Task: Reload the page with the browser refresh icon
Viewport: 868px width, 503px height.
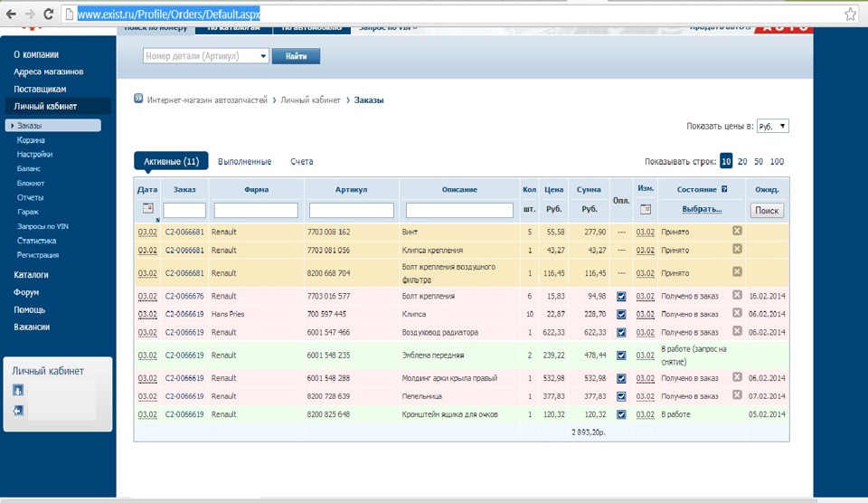Action: point(49,14)
